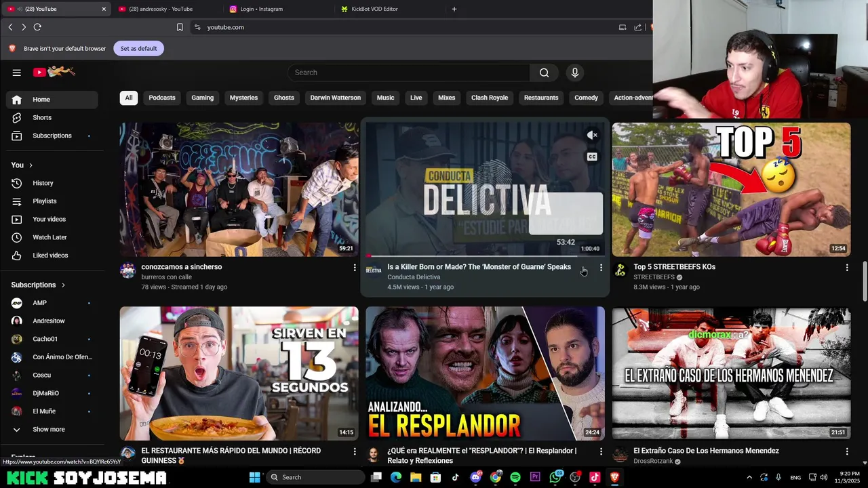The image size is (868, 488).
Task: Switch to Login Instagram browser tab
Action: [x=279, y=9]
